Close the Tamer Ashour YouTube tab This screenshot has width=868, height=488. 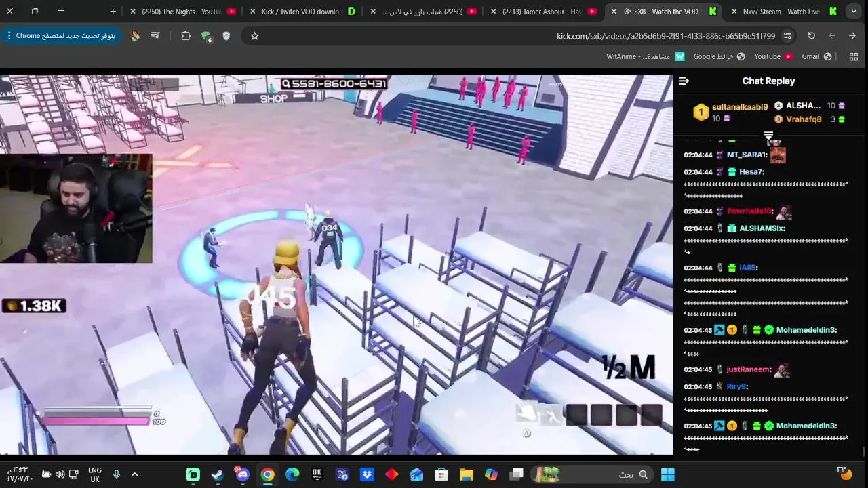pos(493,12)
